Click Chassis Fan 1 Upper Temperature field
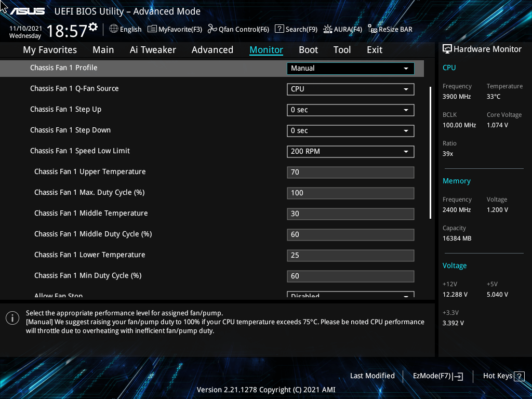This screenshot has width=532, height=399. pos(351,172)
